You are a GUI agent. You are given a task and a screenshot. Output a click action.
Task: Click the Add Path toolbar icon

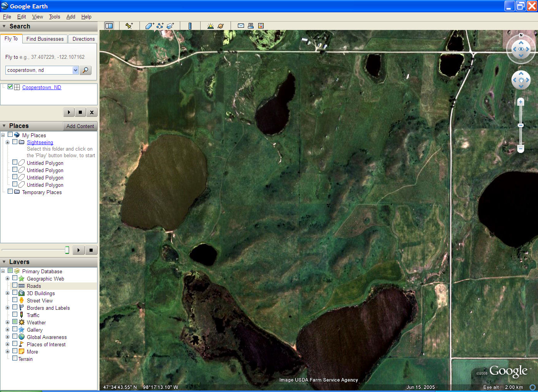coord(160,26)
